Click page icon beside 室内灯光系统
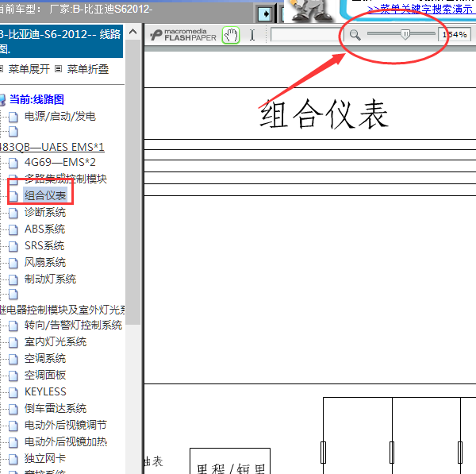 pos(13,343)
